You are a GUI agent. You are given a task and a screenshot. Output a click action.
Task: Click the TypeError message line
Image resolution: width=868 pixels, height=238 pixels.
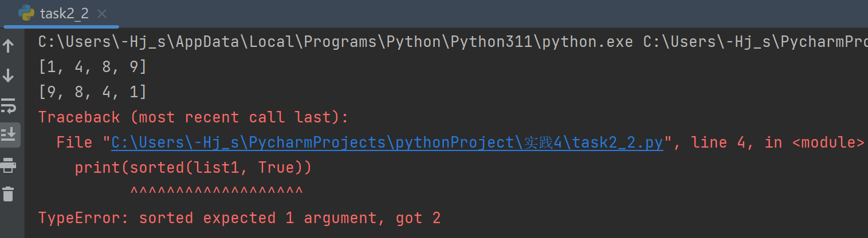pos(239,218)
